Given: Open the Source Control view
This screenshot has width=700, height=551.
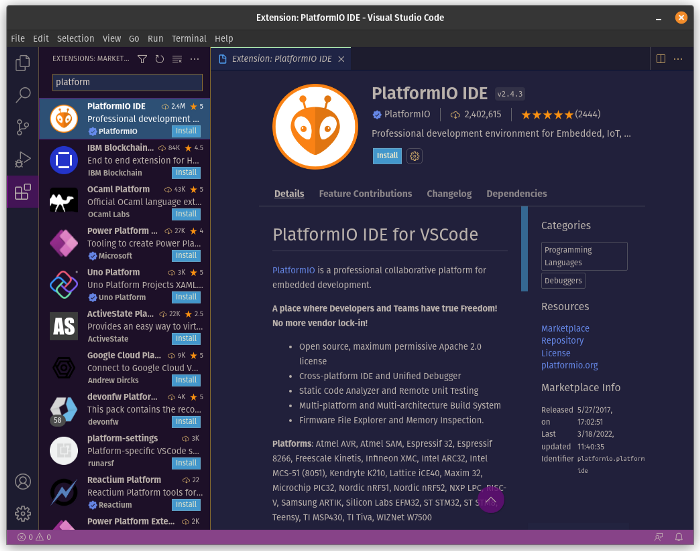Looking at the screenshot, I should point(22,127).
